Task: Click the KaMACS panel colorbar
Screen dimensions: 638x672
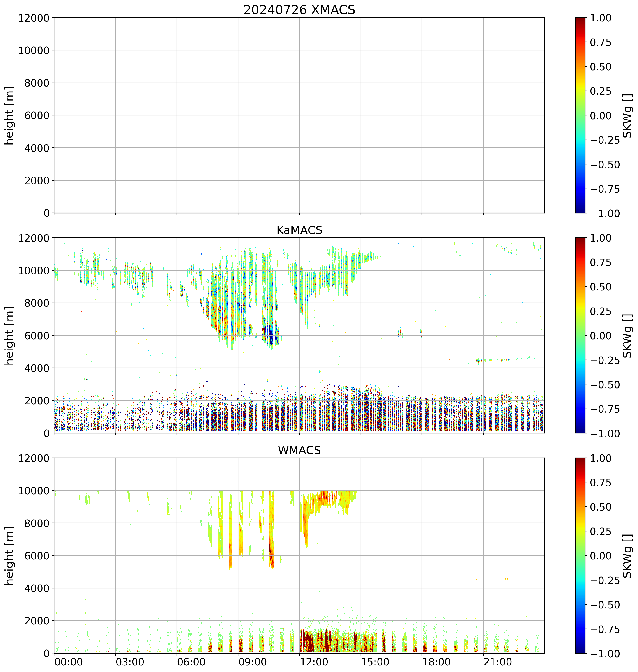Action: point(580,335)
